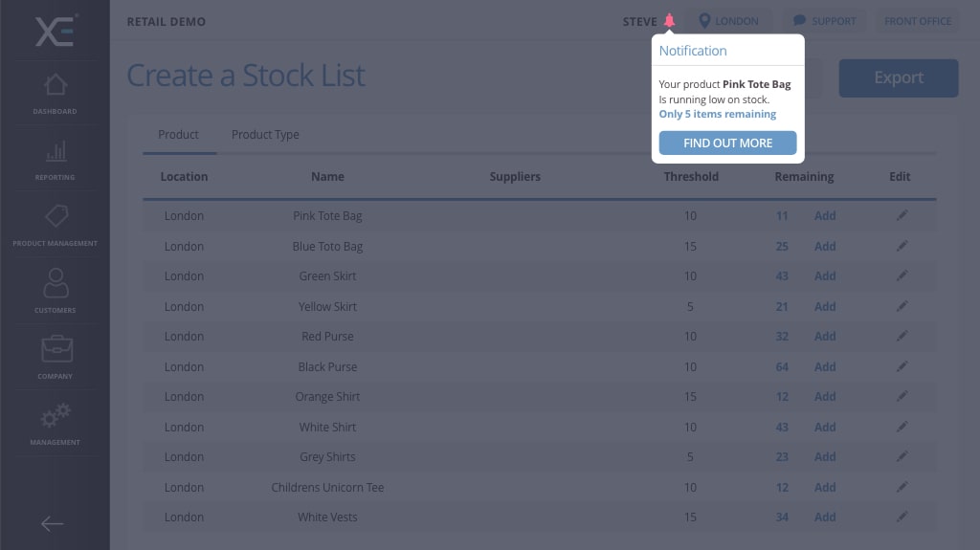980x550 pixels.
Task: Select the Product tab
Action: pyautogui.click(x=178, y=135)
